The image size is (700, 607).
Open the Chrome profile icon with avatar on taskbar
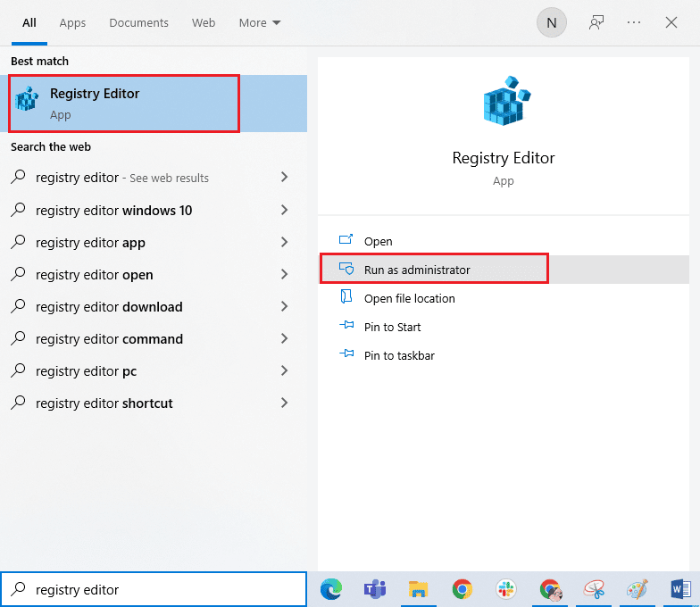[550, 589]
